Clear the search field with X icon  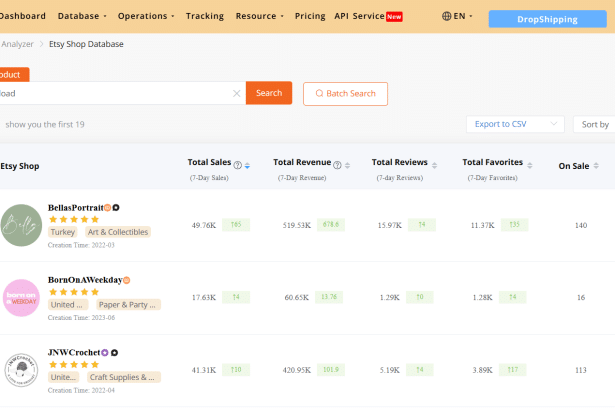237,93
